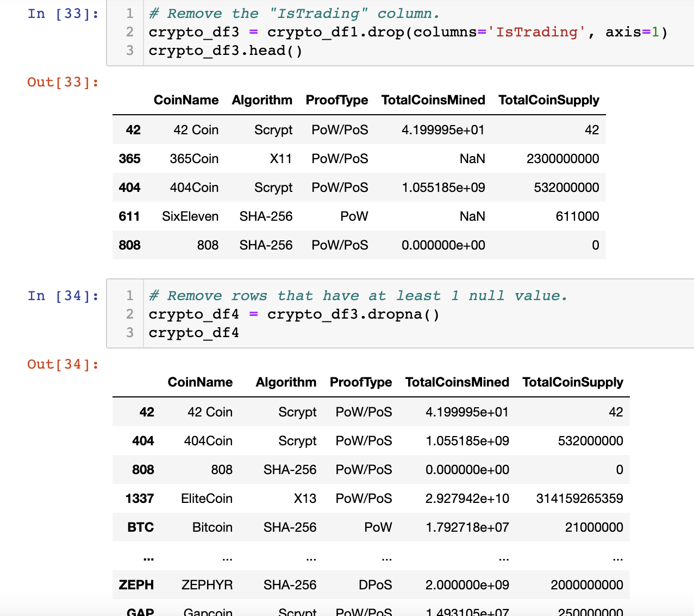Screen dimensions: 694x616
Task: Click the NaN value in the SixEleven row
Action: tap(472, 216)
